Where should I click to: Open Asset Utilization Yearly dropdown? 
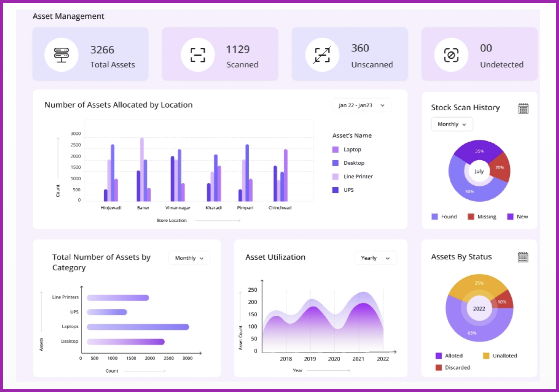(375, 258)
